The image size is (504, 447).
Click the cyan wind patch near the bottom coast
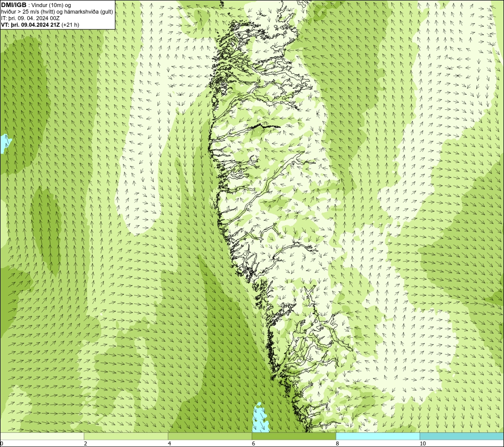coord(261,417)
